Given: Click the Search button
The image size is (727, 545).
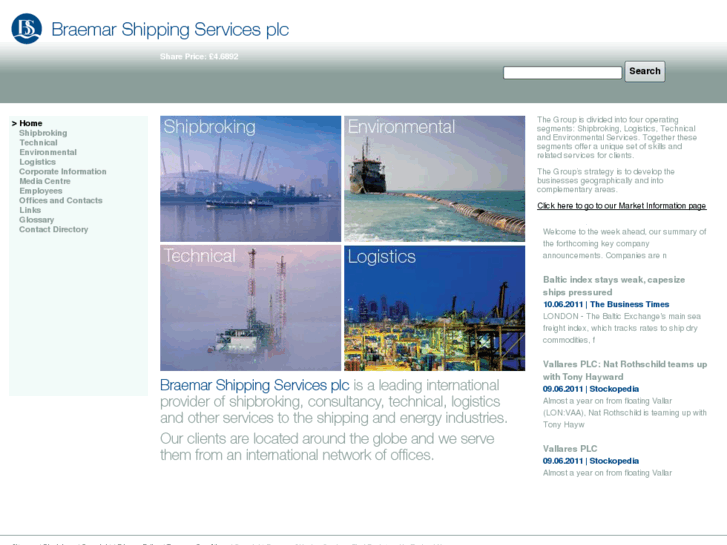Looking at the screenshot, I should click(x=644, y=71).
